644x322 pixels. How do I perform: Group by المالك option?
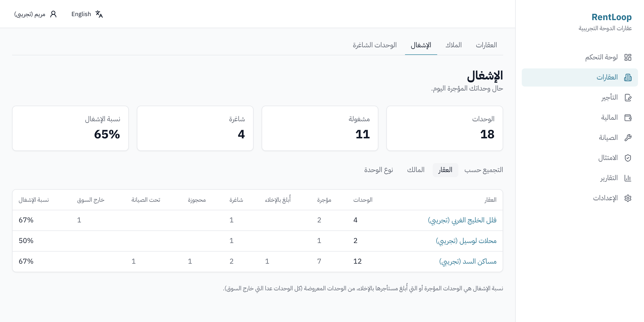(x=416, y=170)
